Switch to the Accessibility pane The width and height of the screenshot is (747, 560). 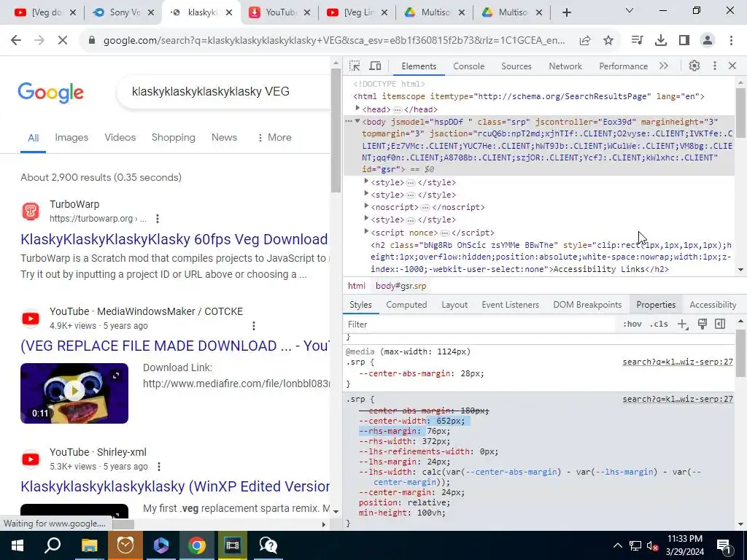713,305
